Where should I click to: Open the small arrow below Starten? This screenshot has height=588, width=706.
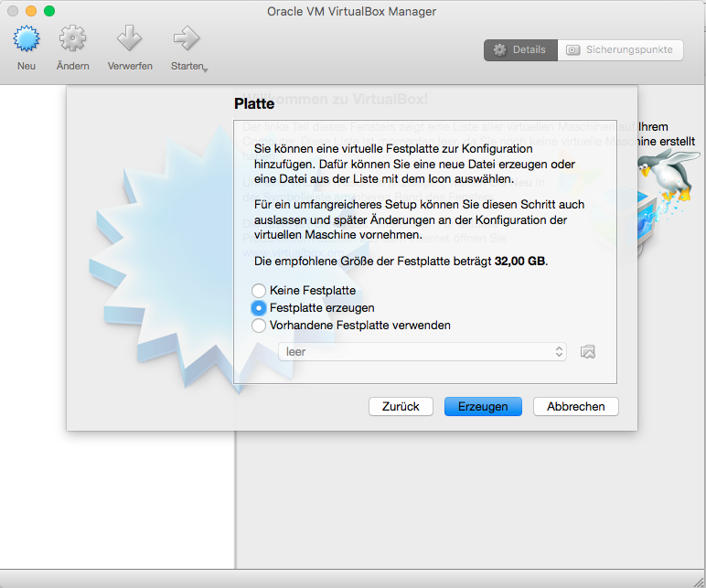click(x=206, y=69)
